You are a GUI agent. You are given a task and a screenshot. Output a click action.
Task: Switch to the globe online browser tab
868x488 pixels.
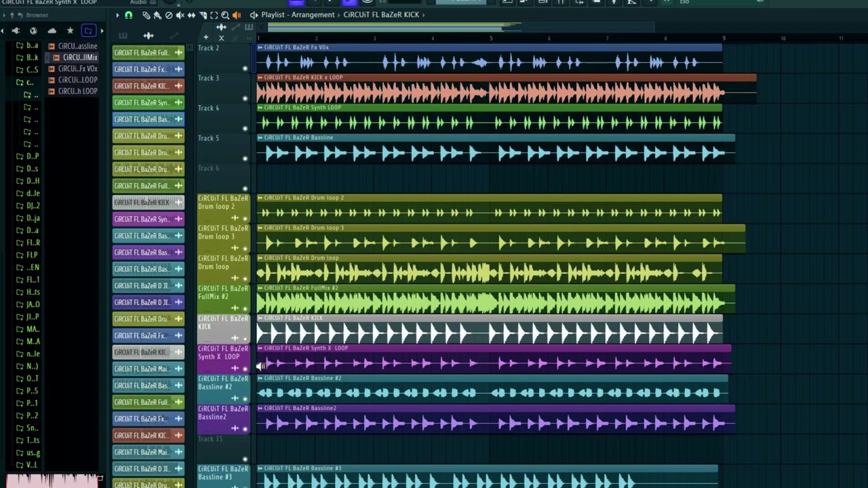[33, 30]
